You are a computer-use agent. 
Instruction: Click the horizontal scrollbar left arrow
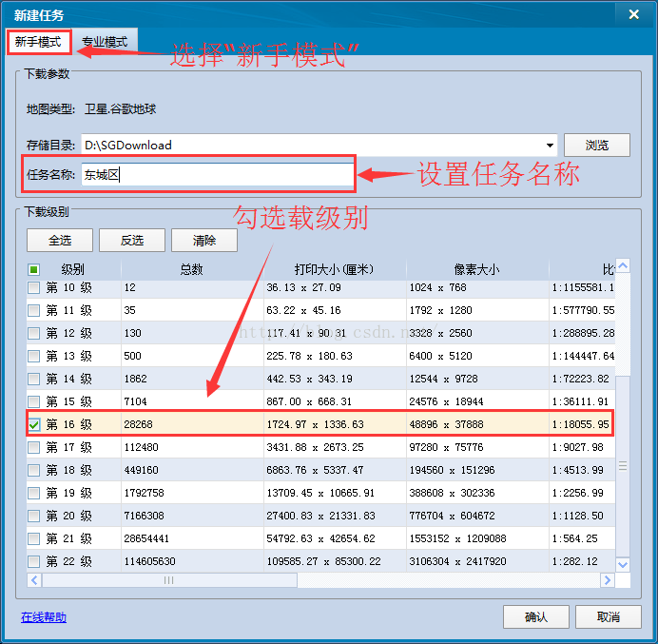(x=34, y=580)
